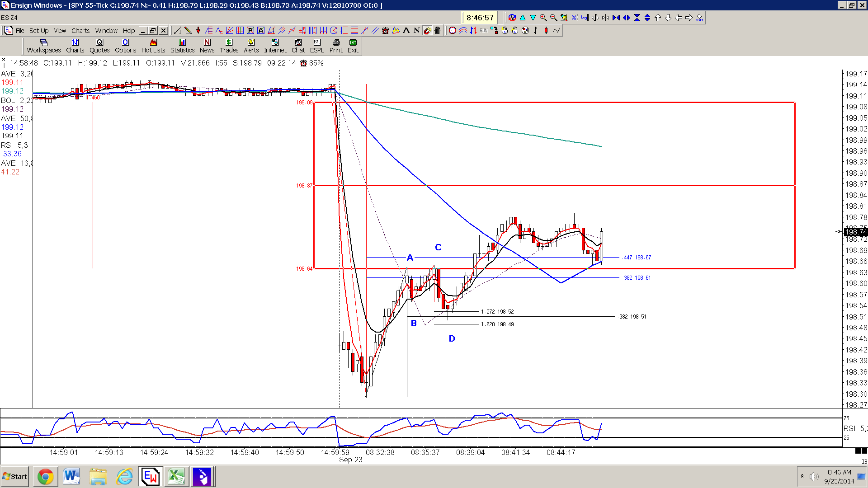Click the alarm clock alert tool icon
The width and height of the screenshot is (868, 488).
pyautogui.click(x=385, y=31)
